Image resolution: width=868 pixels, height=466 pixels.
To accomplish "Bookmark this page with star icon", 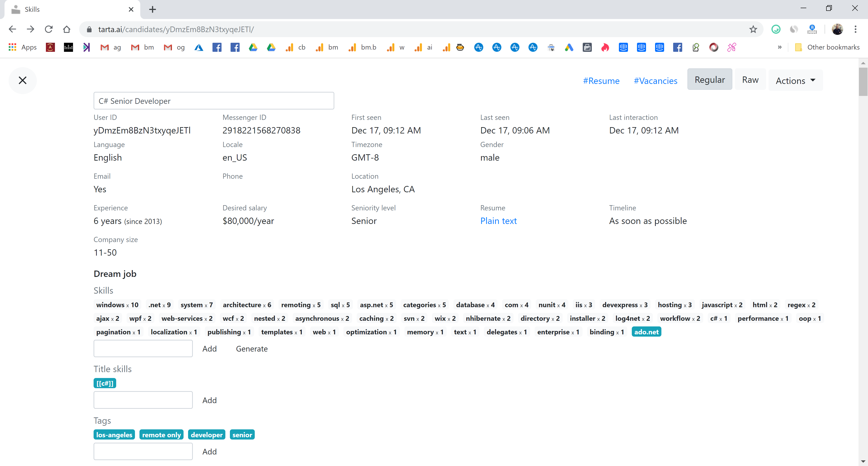I will coord(753,29).
